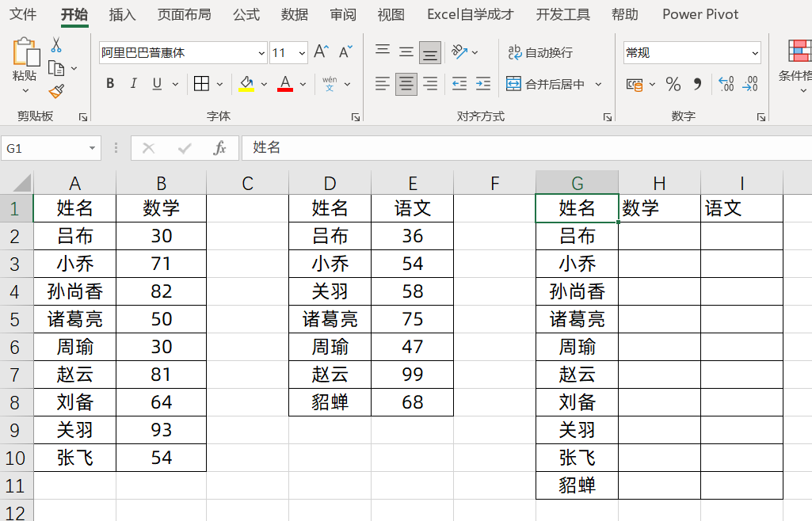Toggle Underline formatting
This screenshot has height=521, width=812.
tap(157, 83)
